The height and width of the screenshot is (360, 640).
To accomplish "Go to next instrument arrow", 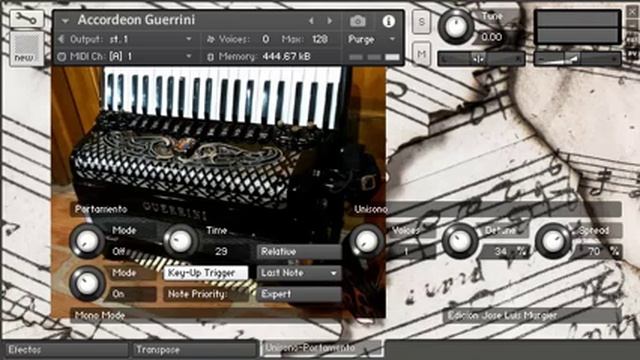I will point(329,20).
